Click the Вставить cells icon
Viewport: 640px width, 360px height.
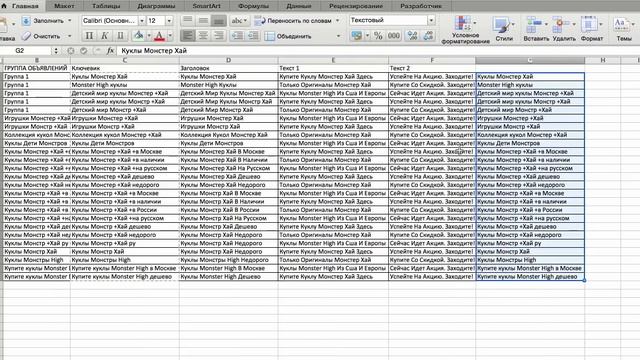533,25
